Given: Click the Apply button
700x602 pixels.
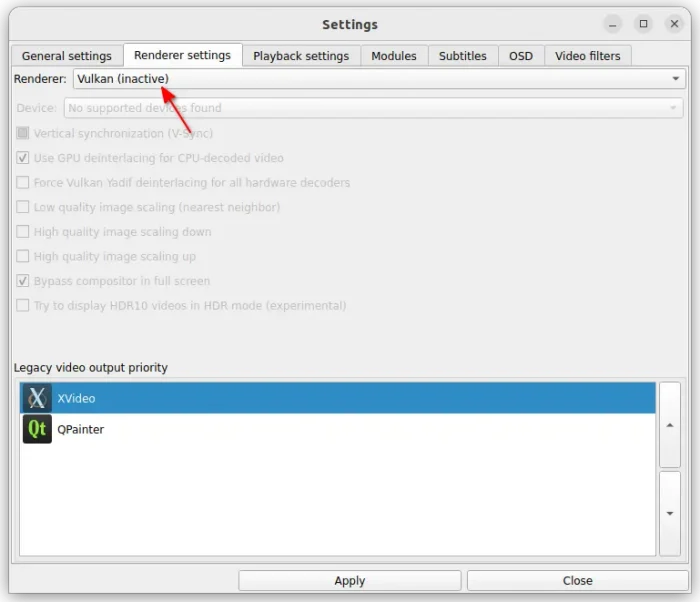Looking at the screenshot, I should tap(349, 581).
